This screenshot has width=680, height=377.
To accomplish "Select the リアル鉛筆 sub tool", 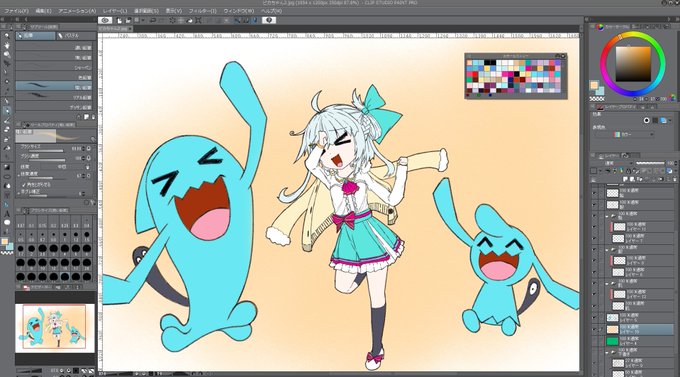I will click(x=54, y=97).
